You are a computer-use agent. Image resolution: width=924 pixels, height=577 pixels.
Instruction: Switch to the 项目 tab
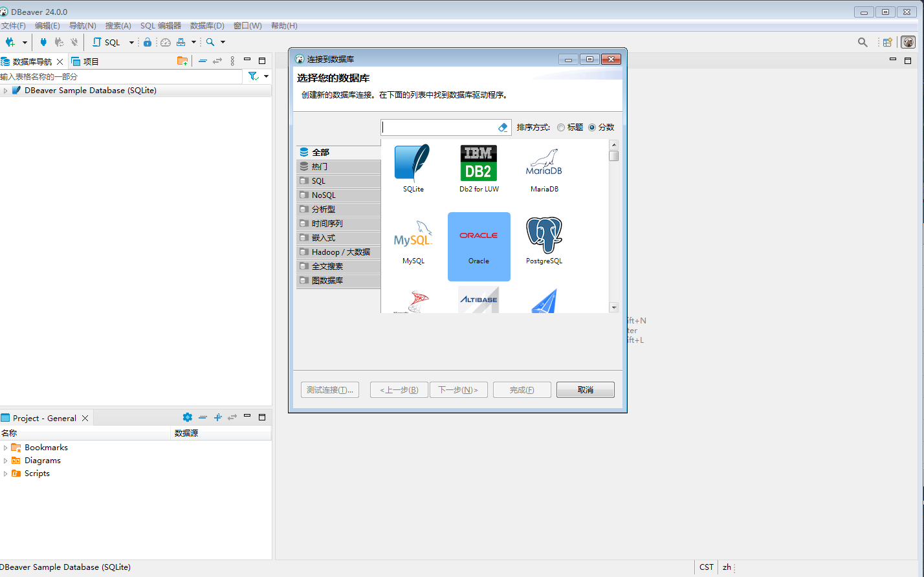[x=85, y=61]
